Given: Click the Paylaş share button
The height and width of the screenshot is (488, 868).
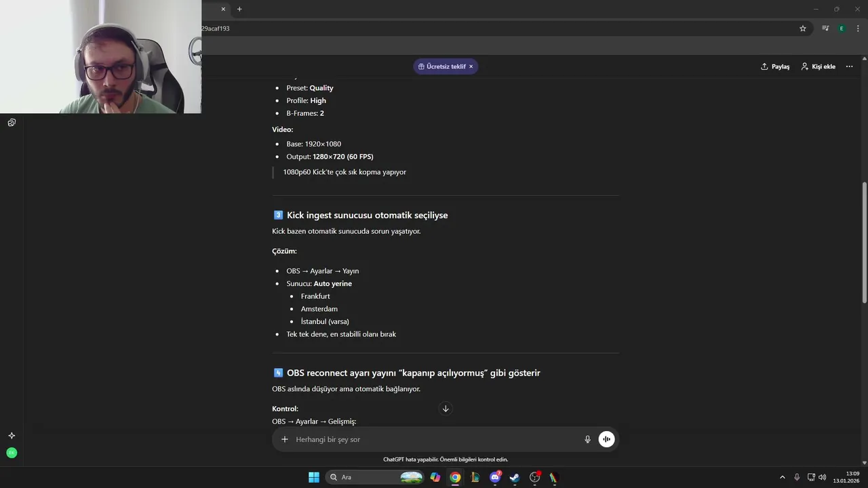Looking at the screenshot, I should pos(775,66).
